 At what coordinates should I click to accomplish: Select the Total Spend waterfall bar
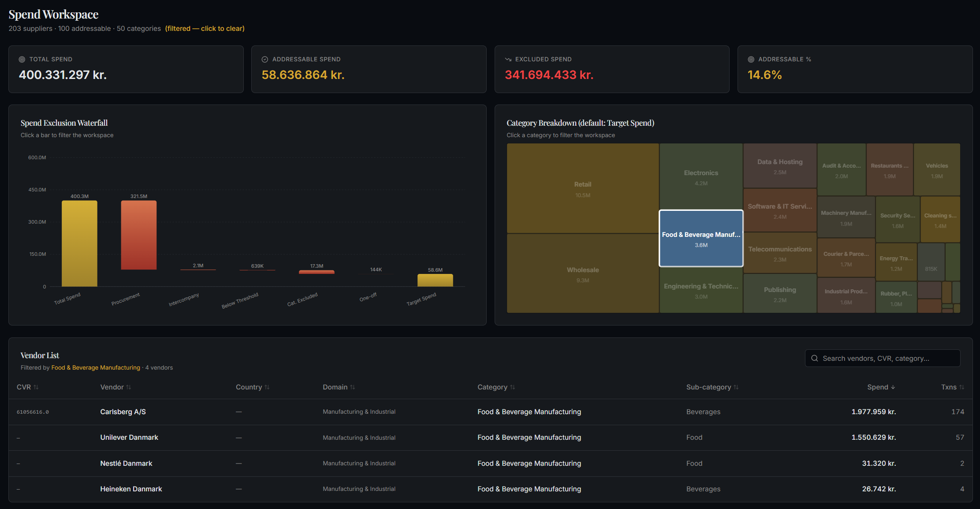(x=79, y=243)
